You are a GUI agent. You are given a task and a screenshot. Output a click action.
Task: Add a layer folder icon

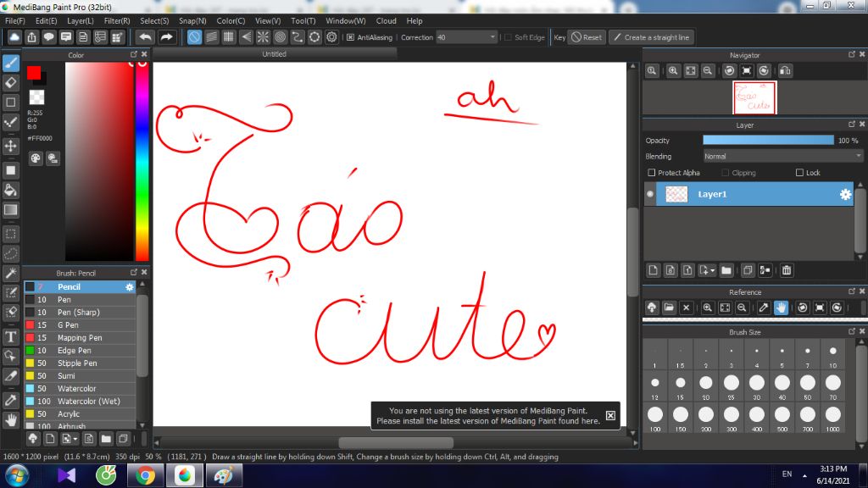726,270
